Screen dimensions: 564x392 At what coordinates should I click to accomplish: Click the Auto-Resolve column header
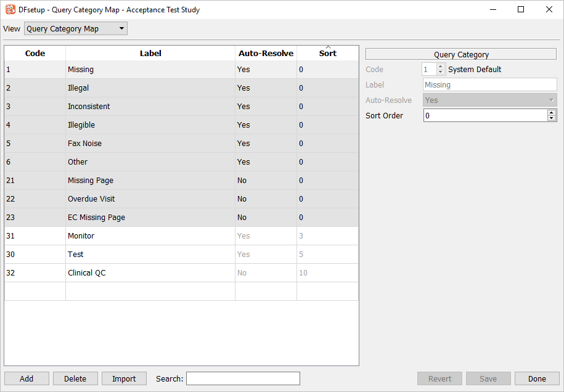tap(266, 54)
